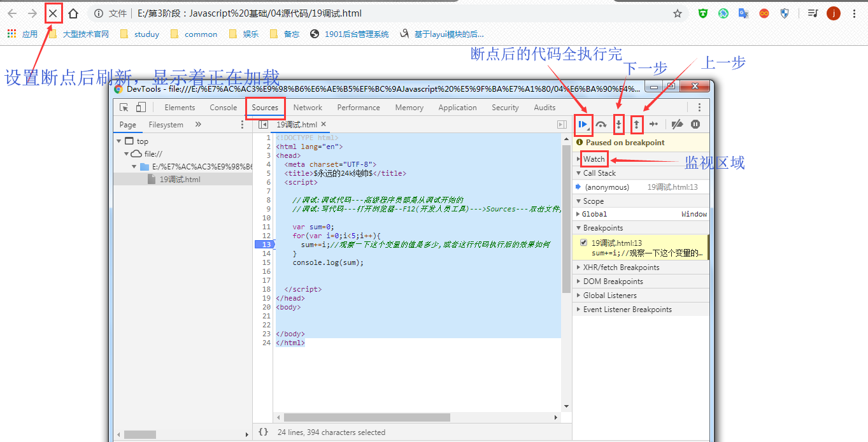This screenshot has width=868, height=442.
Task: Click the orange infinity extension icon
Action: click(764, 13)
